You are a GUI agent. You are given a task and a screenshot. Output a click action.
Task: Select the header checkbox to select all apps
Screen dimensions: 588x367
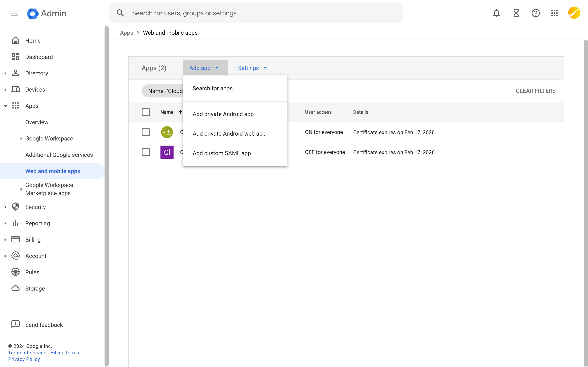point(146,112)
